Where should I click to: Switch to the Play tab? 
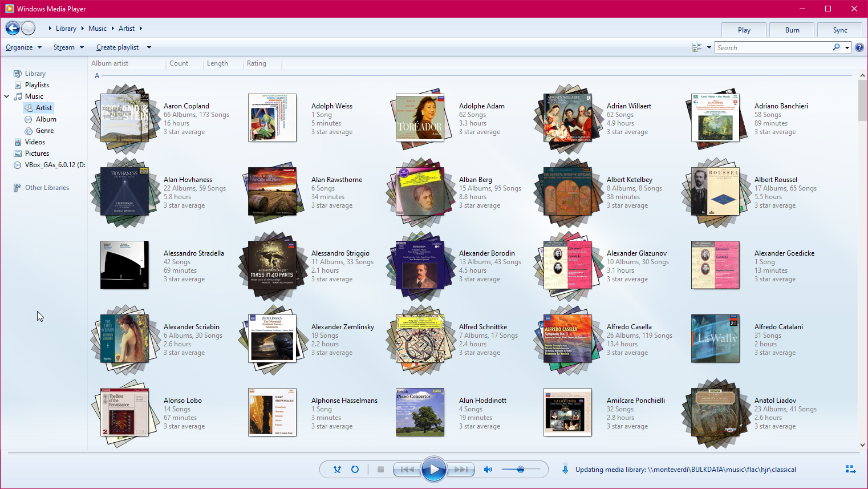pos(744,30)
